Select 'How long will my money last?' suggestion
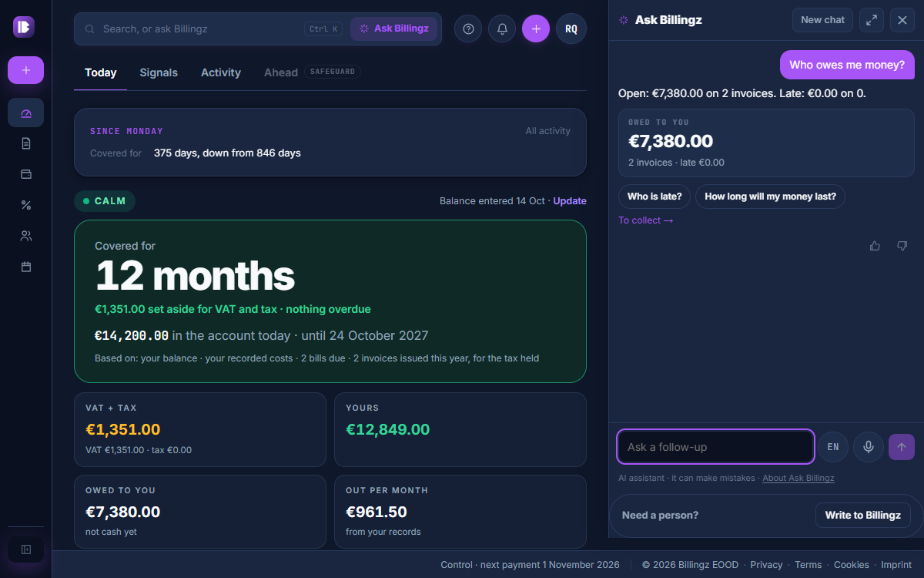 [770, 197]
